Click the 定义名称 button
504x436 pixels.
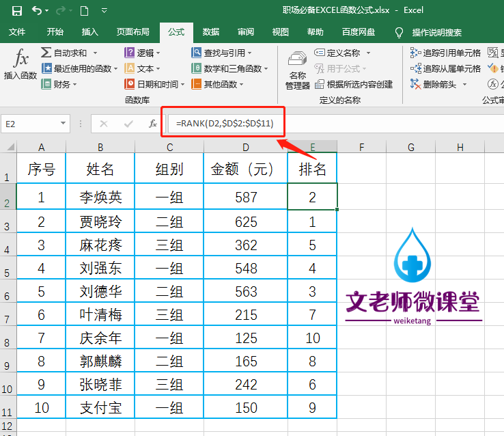coord(337,53)
